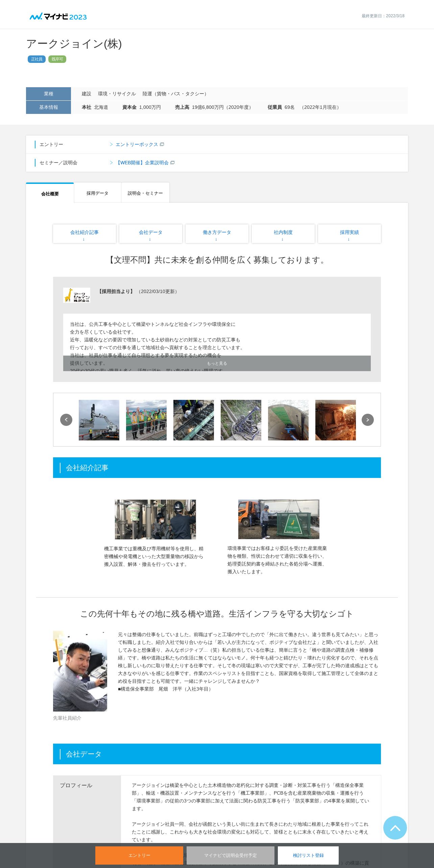Click the 従業員 69名 text
434x868 pixels.
(281, 107)
